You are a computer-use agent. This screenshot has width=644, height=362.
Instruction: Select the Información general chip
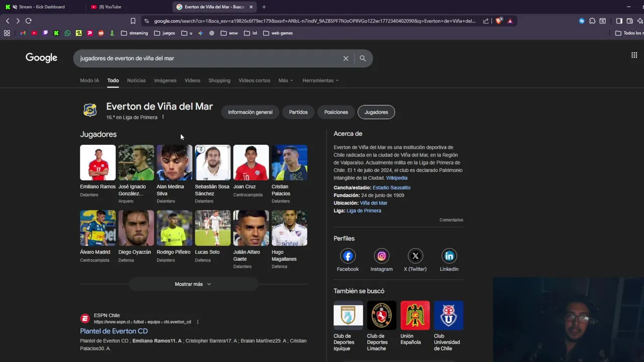pyautogui.click(x=250, y=112)
